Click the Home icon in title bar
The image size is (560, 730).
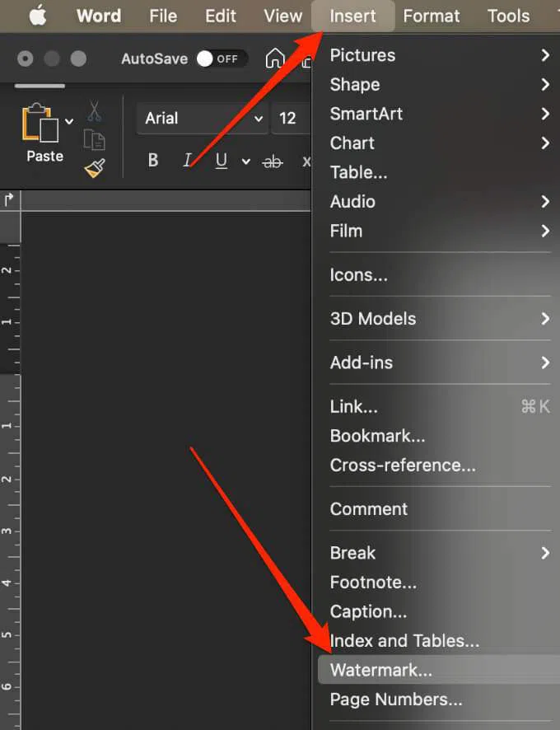pyautogui.click(x=275, y=58)
